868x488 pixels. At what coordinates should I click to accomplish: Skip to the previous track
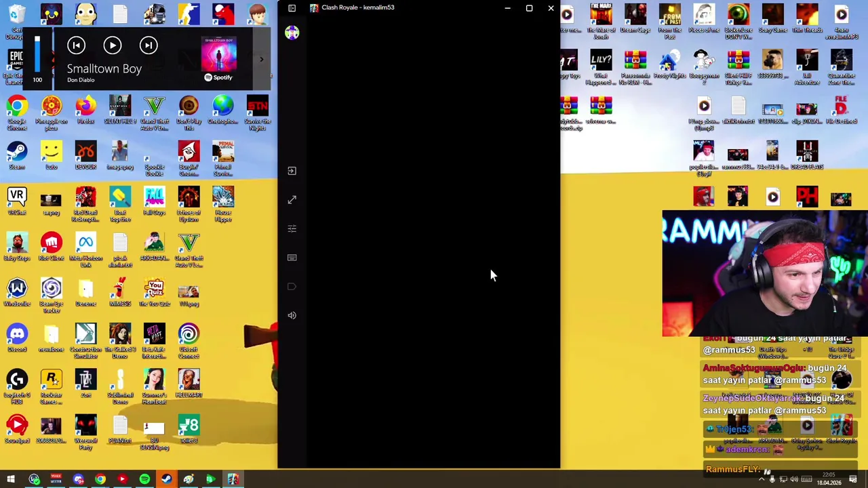[x=76, y=45]
